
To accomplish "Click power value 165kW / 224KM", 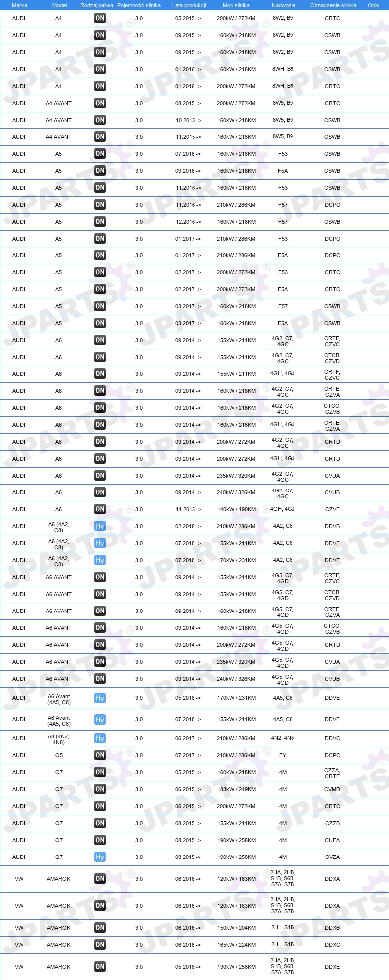I will click(236, 945).
